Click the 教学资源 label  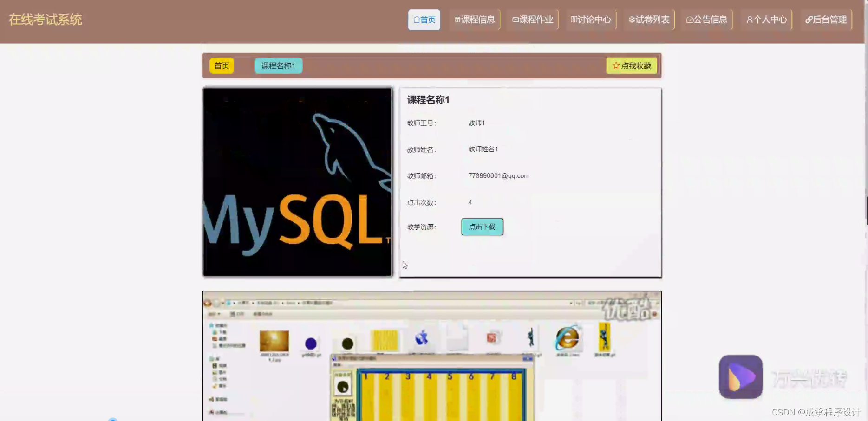click(x=421, y=227)
